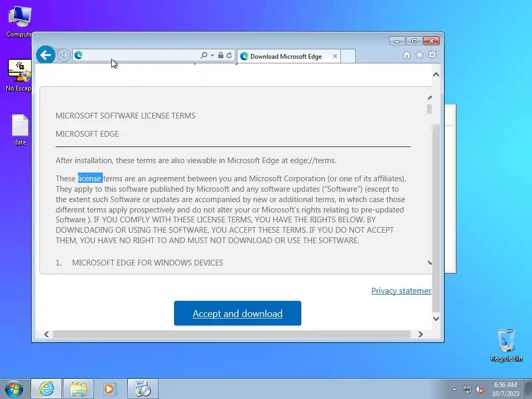Click the network tray icon
Image resolution: width=532 pixels, height=399 pixels.
(x=467, y=390)
